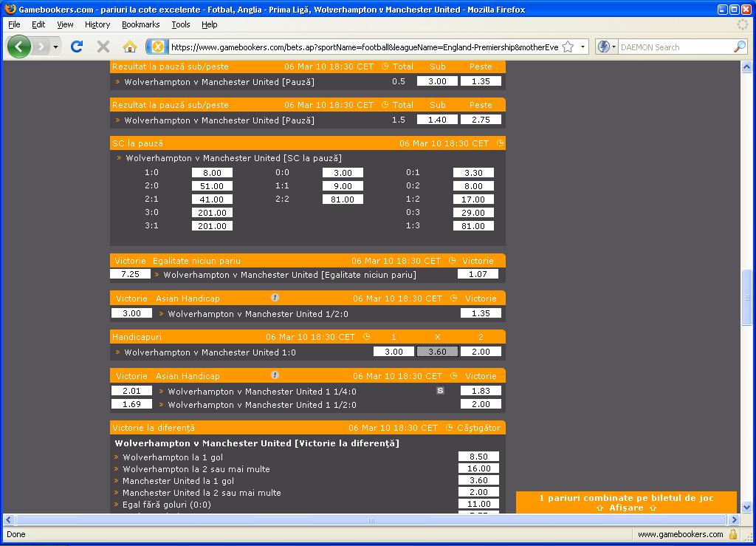
Task: Click the clock icon in Victorie la diferență header
Action: click(x=450, y=428)
